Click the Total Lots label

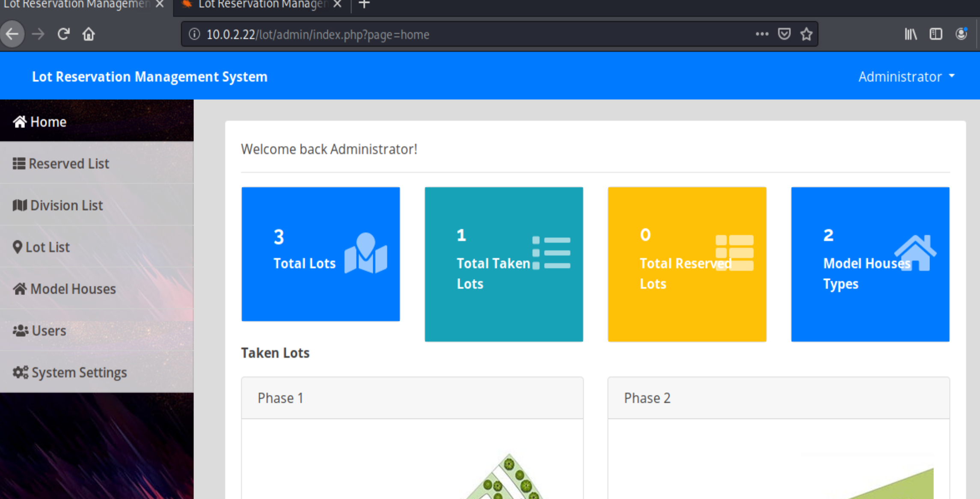click(304, 263)
